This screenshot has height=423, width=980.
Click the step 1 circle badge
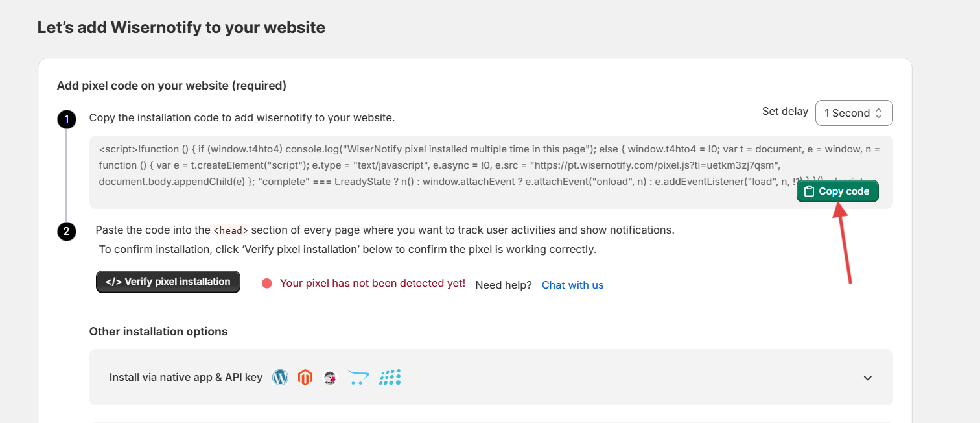pyautogui.click(x=66, y=120)
